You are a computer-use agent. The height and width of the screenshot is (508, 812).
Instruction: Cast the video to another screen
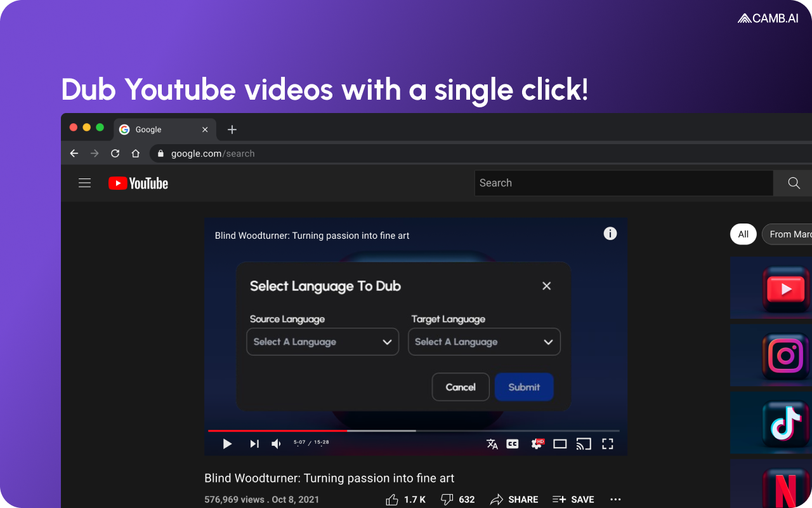pos(583,443)
